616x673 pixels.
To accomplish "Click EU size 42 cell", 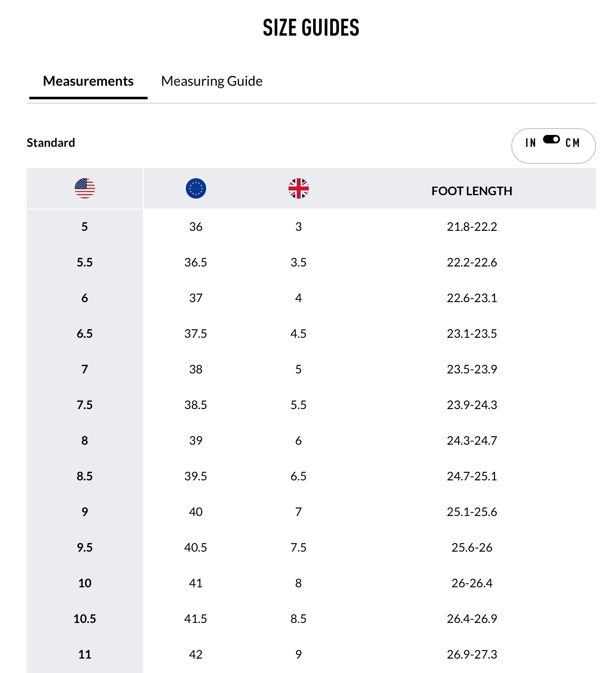I will click(196, 654).
